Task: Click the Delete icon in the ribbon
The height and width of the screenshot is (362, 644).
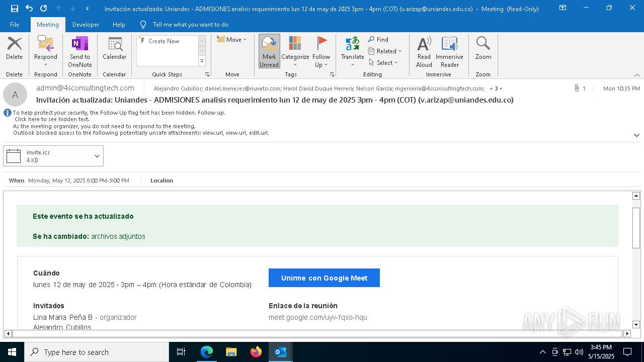Action: pos(14,49)
